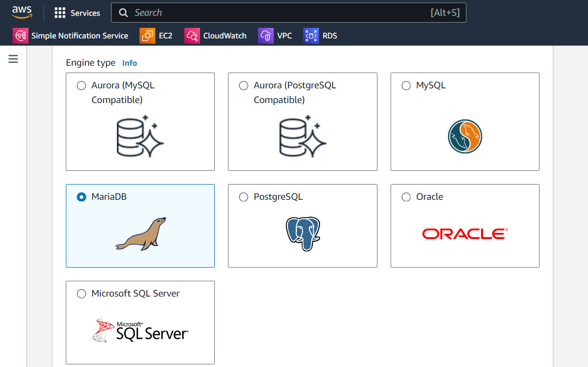Select the Oracle radio button

point(406,197)
